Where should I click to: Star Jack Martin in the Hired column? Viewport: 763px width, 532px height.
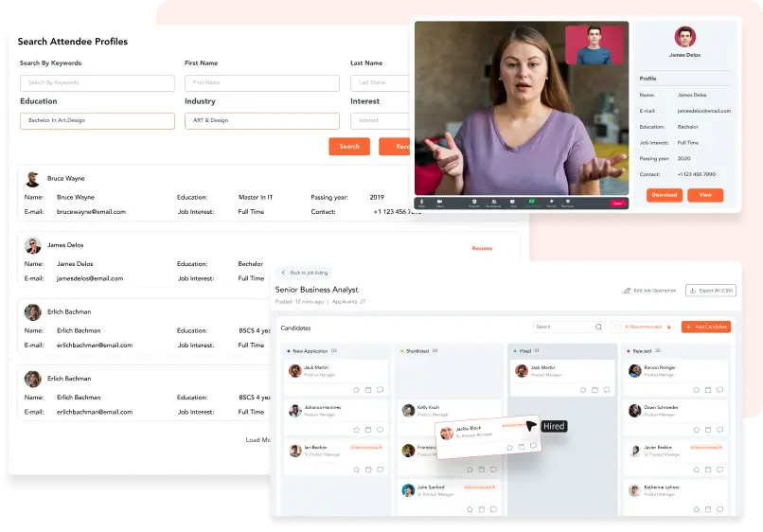pos(583,390)
